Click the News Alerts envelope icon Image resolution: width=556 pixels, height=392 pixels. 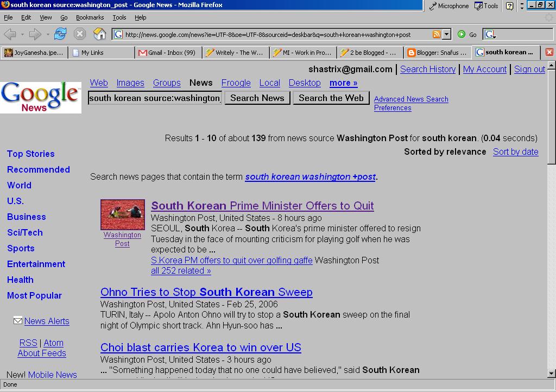18,320
